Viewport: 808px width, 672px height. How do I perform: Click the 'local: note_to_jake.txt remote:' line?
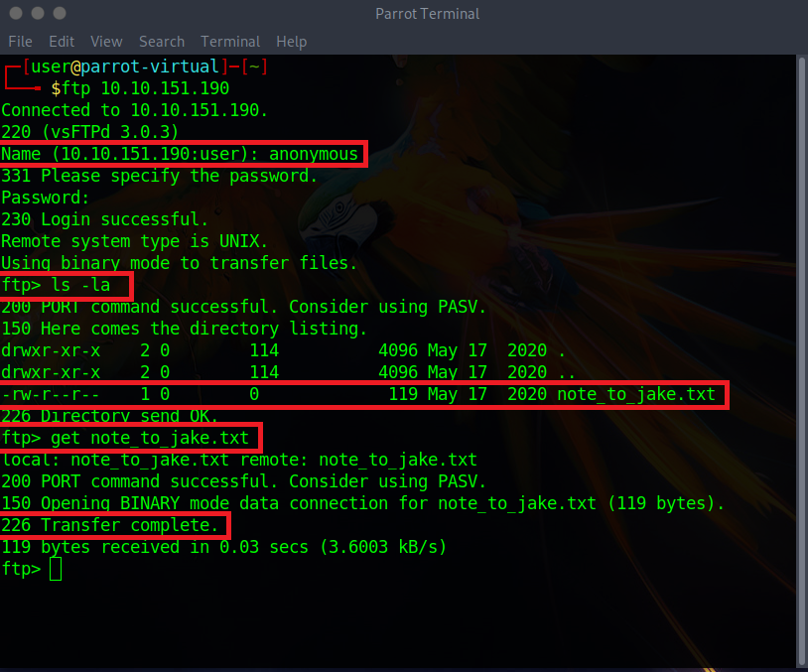pyautogui.click(x=239, y=460)
